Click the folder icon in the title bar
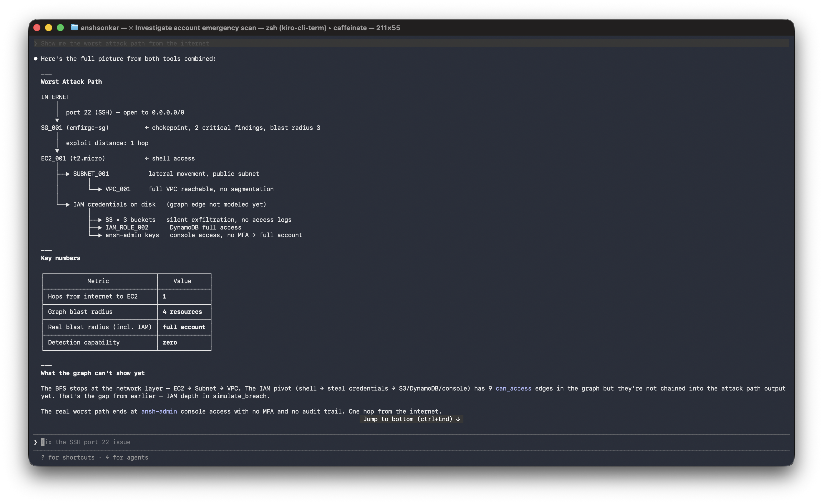 tap(74, 27)
